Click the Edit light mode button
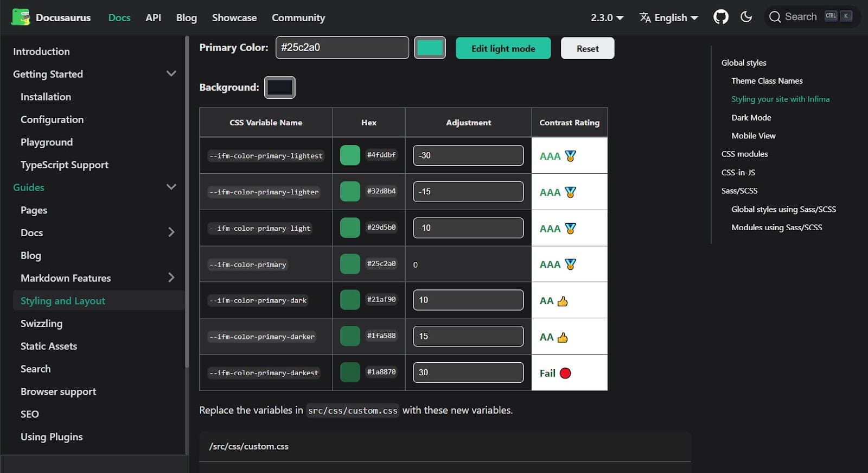The image size is (868, 473). coord(503,48)
